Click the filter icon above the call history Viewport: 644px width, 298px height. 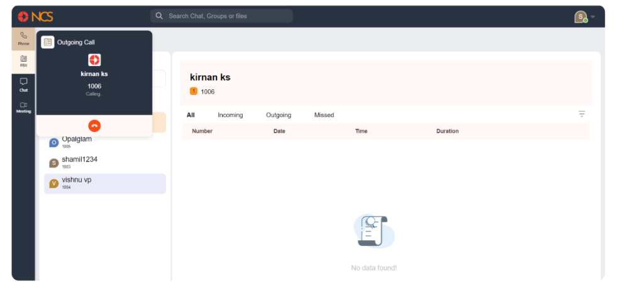[x=582, y=114]
